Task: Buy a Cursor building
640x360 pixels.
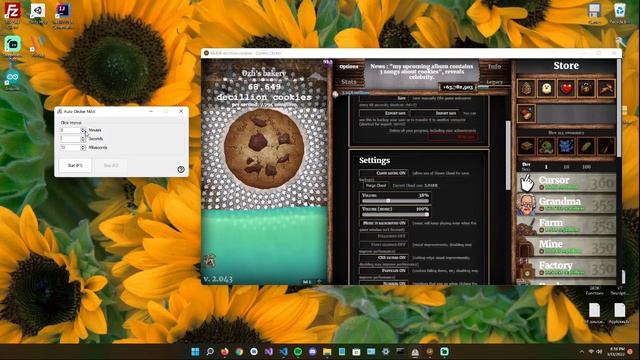Action: [566, 182]
